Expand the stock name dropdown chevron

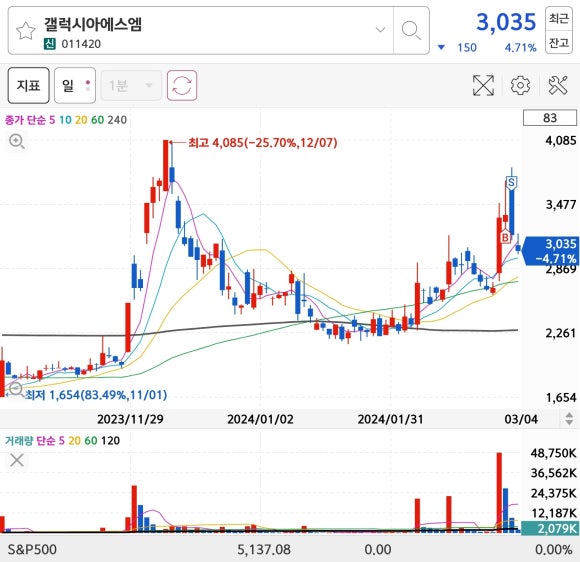[x=380, y=29]
